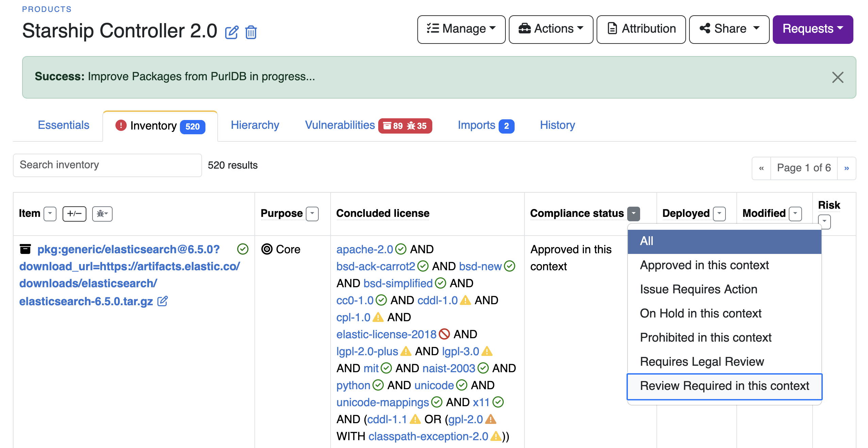Click the Core purpose target icon
The image size is (868, 448).
267,249
